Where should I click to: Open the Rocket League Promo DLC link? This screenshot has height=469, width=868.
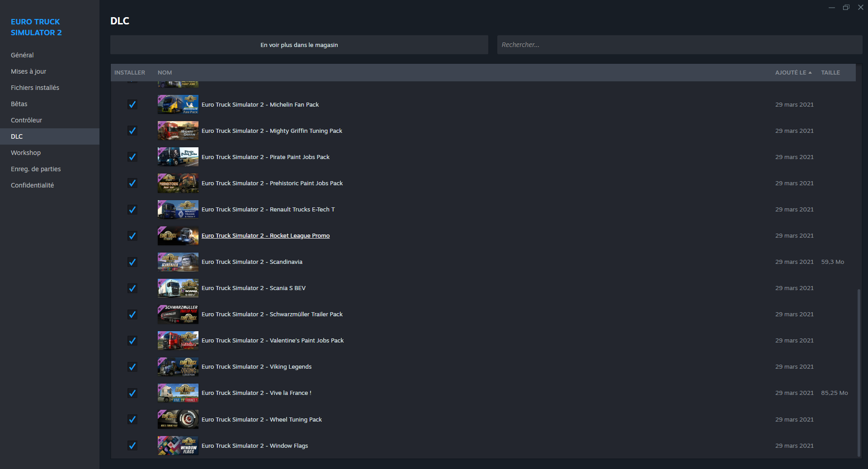click(265, 236)
